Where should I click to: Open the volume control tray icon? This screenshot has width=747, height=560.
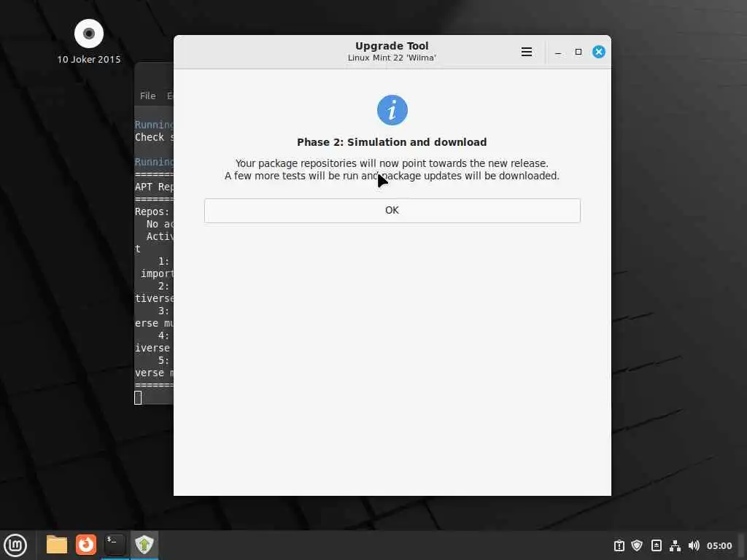(694, 545)
